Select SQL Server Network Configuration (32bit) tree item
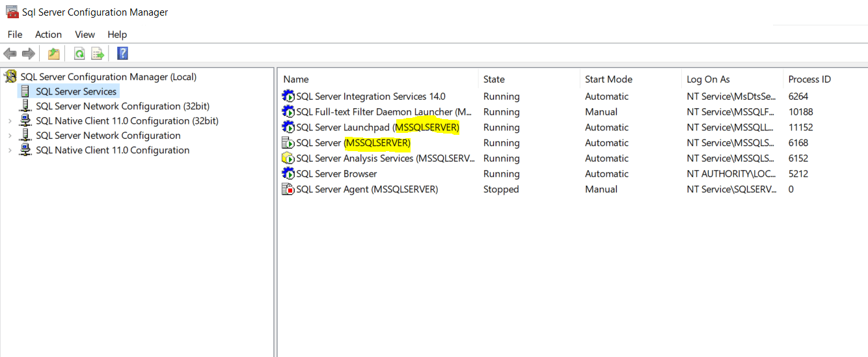Screen dimensions: 868x357 pos(122,106)
